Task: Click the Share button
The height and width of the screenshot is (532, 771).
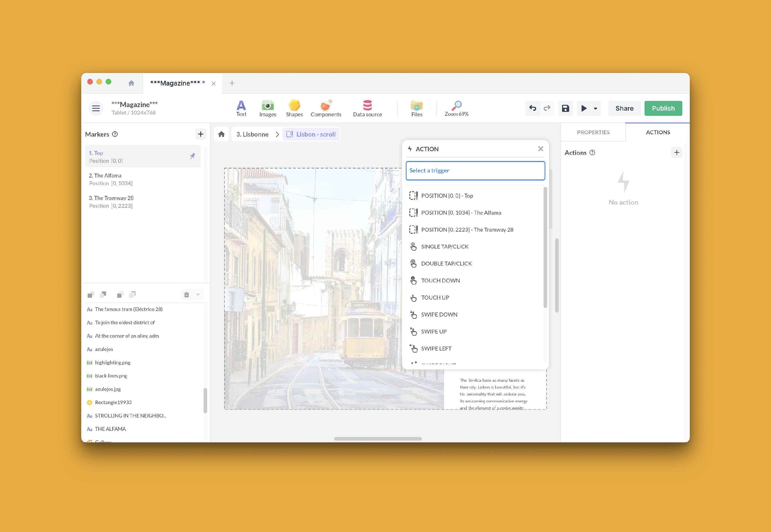Action: point(624,108)
